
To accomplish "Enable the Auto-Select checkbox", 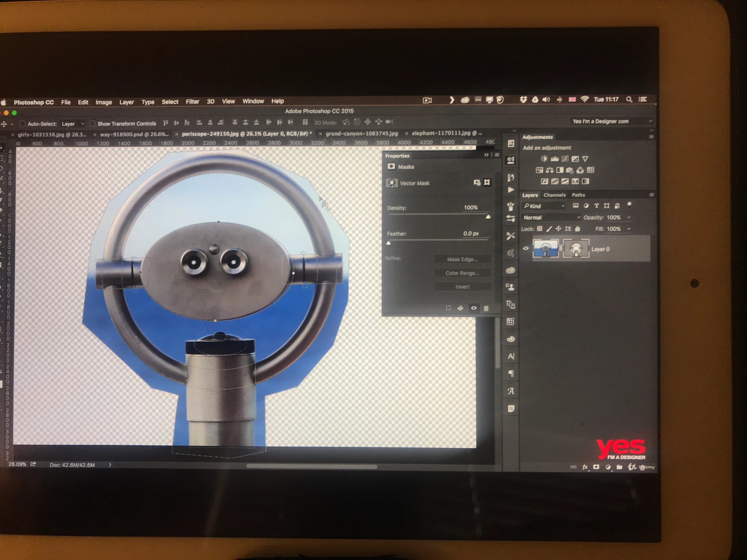I will pos(22,124).
